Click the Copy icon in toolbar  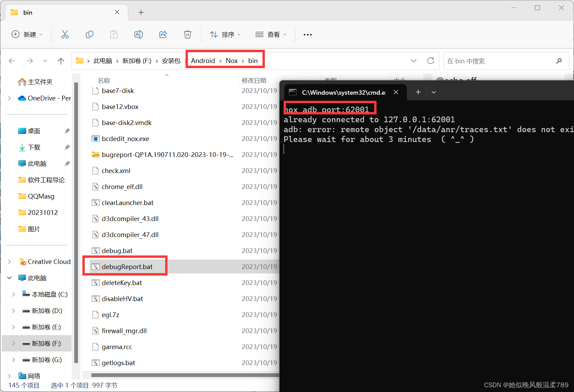(x=90, y=34)
